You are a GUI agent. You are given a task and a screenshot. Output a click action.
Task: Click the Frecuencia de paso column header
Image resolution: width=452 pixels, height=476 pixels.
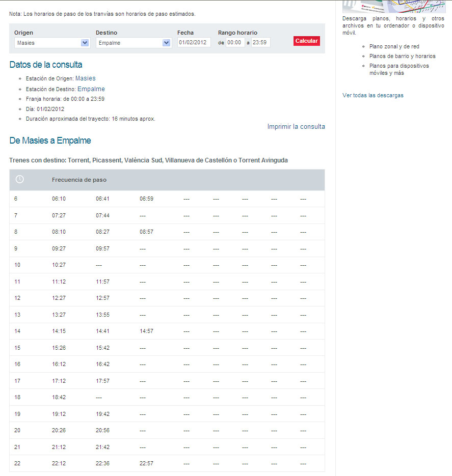point(79,180)
